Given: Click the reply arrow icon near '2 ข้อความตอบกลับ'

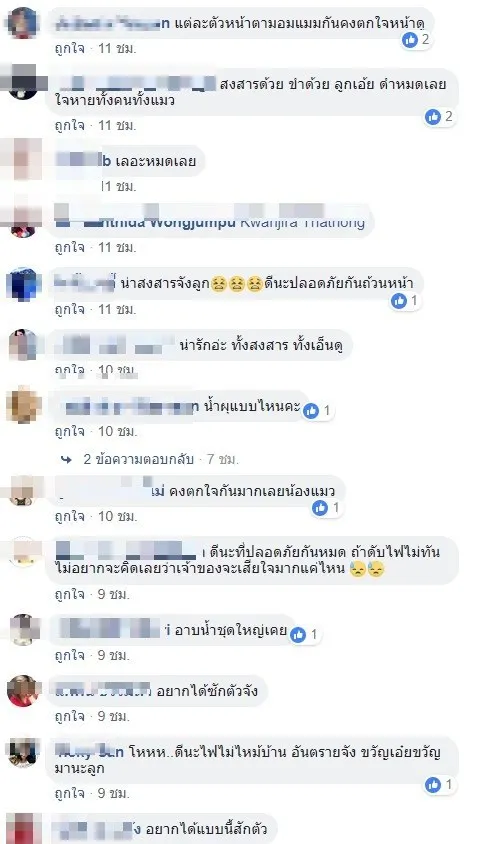Looking at the screenshot, I should [67, 459].
